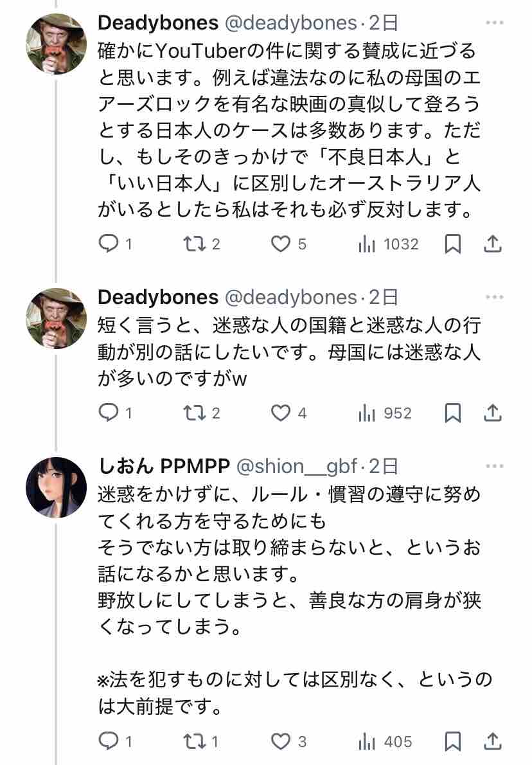Viewport: 532px width, 765px height.
Task: Bookmark the second Deadybones tweet
Action: coord(453,413)
